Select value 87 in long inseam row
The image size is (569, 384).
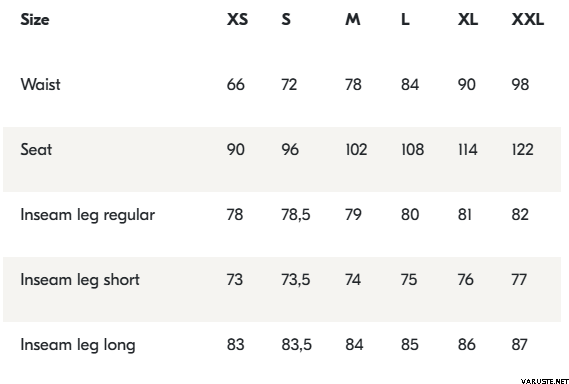pyautogui.click(x=519, y=345)
